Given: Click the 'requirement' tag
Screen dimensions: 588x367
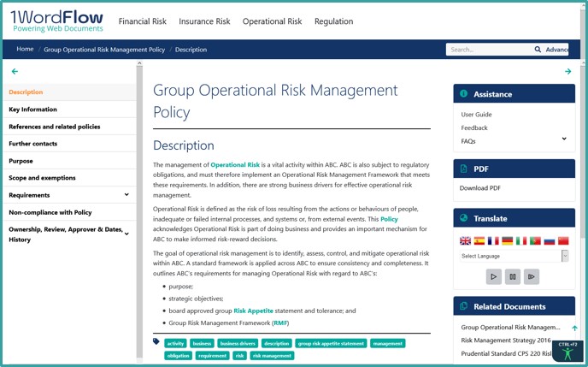Looking at the screenshot, I should pos(212,355).
